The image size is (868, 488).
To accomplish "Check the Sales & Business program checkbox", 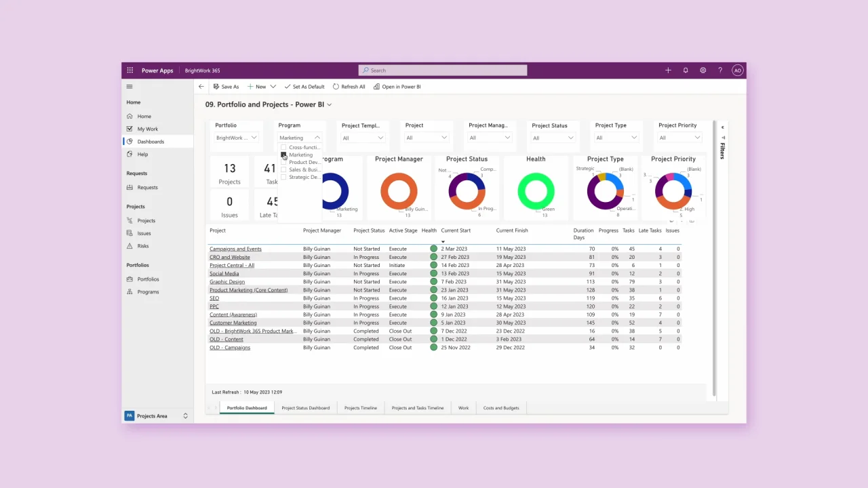I will tap(283, 169).
